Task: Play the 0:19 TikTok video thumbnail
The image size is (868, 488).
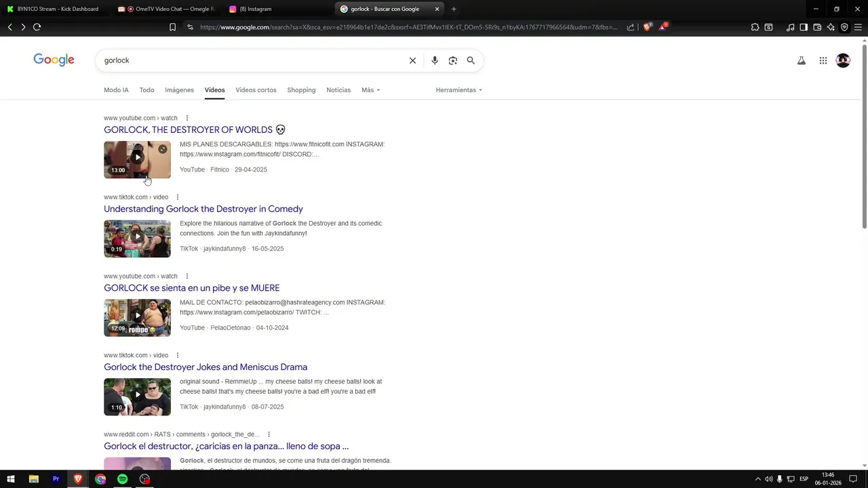Action: 137,239
